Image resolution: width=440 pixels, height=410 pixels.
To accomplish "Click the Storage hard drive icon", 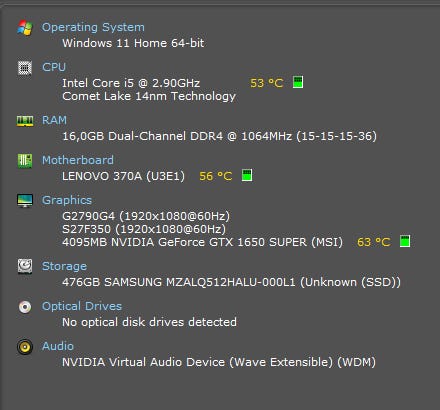I will [x=25, y=266].
